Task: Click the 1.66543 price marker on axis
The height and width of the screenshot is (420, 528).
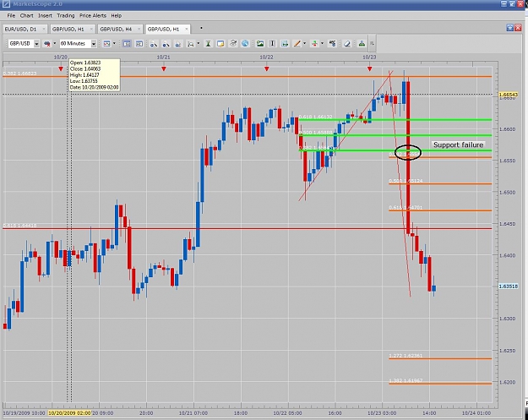Action: (x=508, y=95)
